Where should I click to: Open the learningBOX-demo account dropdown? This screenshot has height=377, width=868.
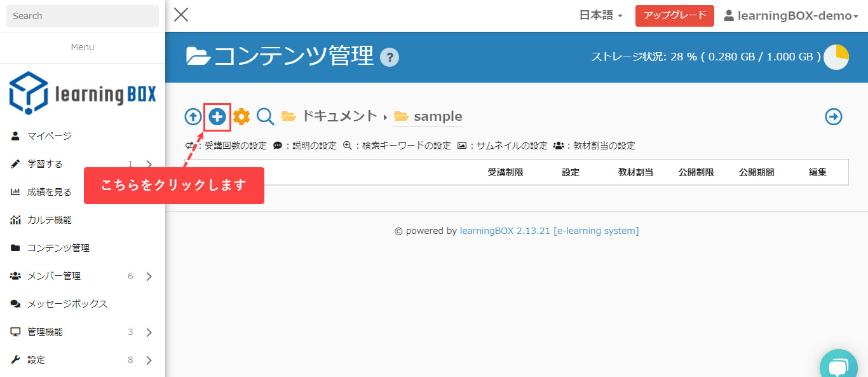tap(791, 16)
